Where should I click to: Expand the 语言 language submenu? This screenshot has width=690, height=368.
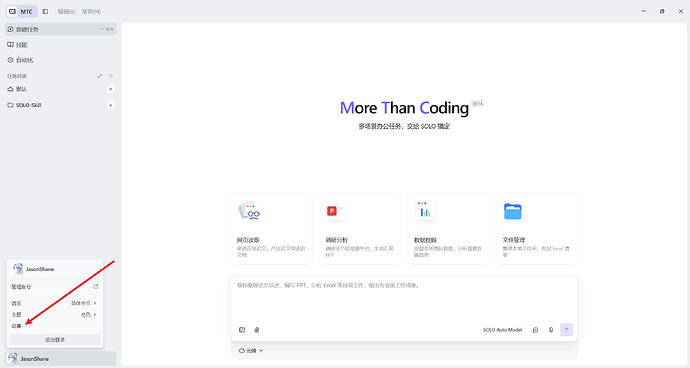55,303
